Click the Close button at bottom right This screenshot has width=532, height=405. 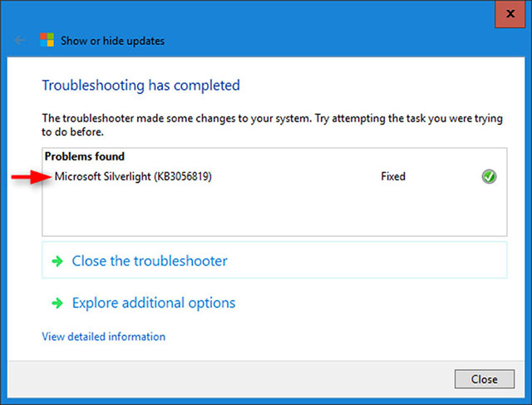point(484,379)
